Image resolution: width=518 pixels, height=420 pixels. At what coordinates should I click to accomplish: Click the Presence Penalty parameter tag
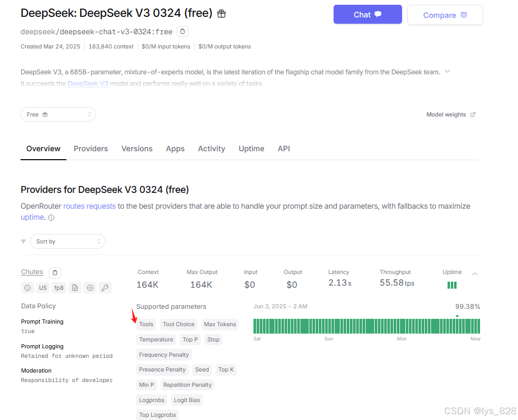162,369
